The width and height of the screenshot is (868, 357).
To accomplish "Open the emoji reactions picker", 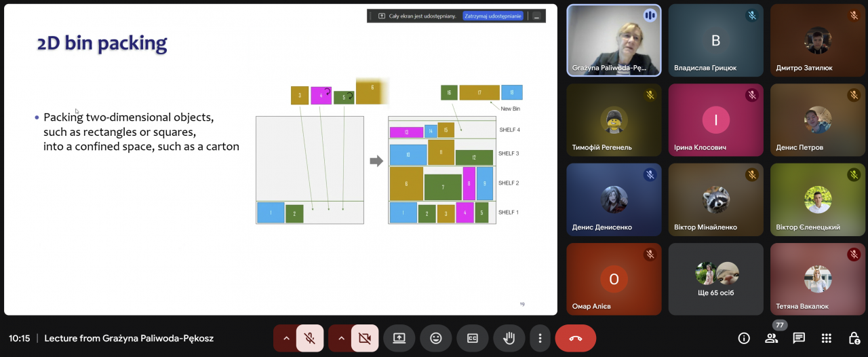I will (435, 338).
